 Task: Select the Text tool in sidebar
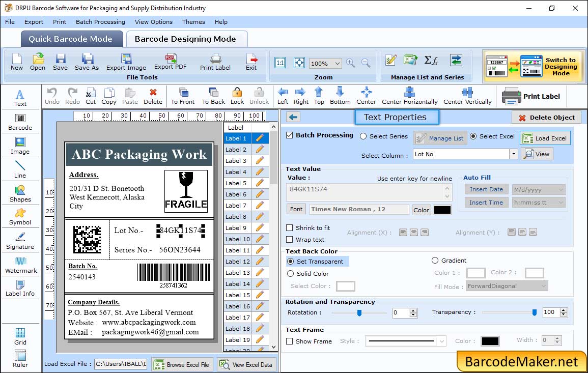[20, 98]
